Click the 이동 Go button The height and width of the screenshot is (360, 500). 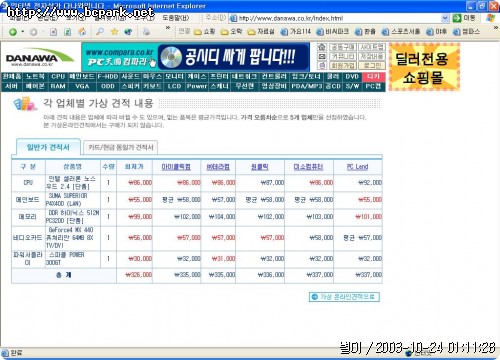[465, 18]
